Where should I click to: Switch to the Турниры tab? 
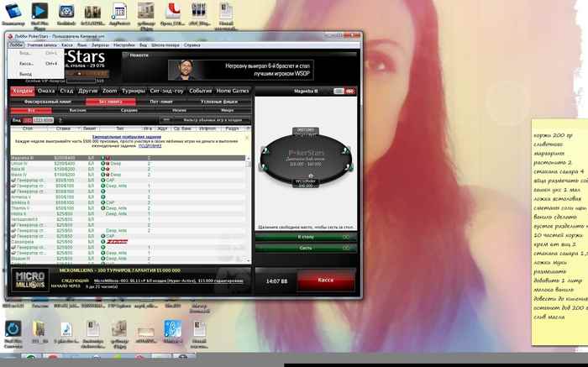[134, 91]
